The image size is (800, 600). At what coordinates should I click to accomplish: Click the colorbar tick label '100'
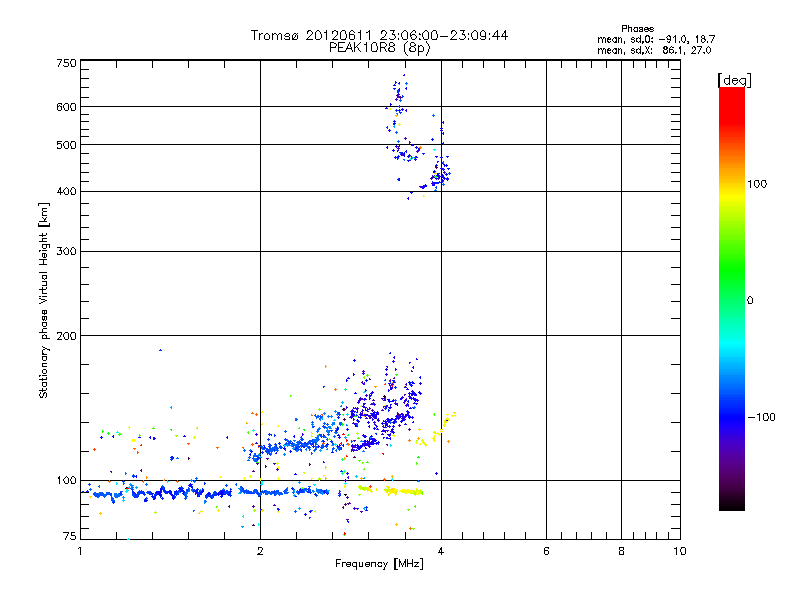[x=757, y=184]
